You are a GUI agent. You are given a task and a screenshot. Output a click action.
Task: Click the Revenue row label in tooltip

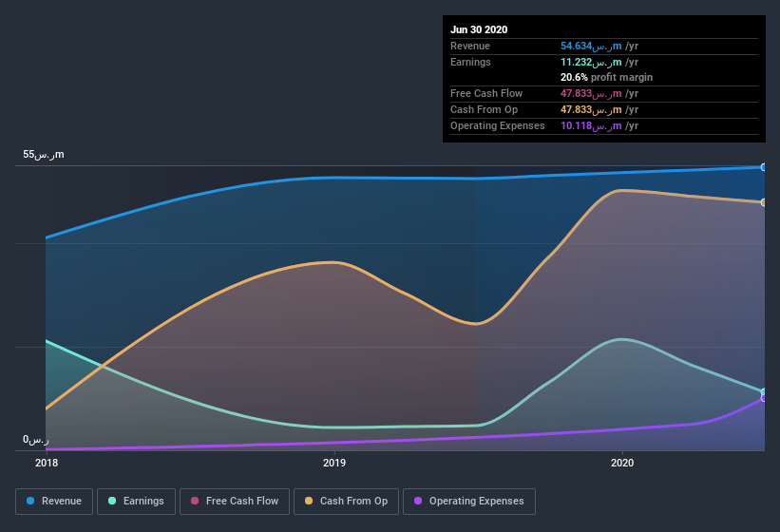coord(470,46)
